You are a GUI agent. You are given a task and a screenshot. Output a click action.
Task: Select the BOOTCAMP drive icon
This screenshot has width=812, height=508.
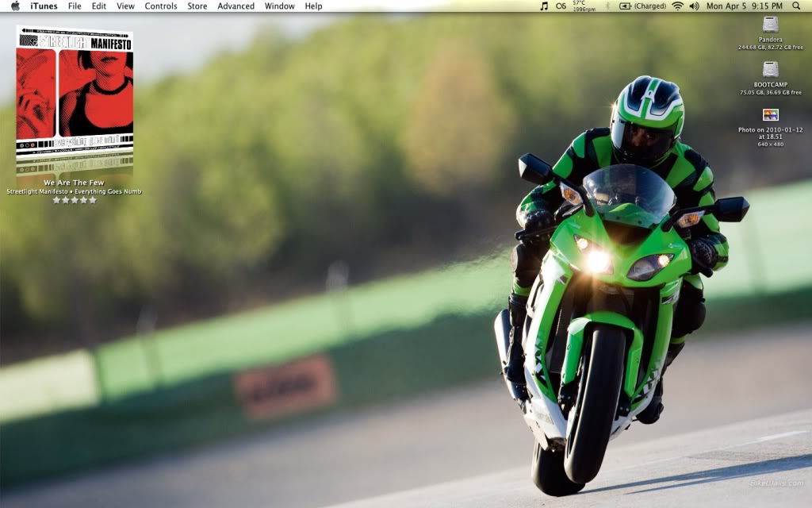coord(771,70)
